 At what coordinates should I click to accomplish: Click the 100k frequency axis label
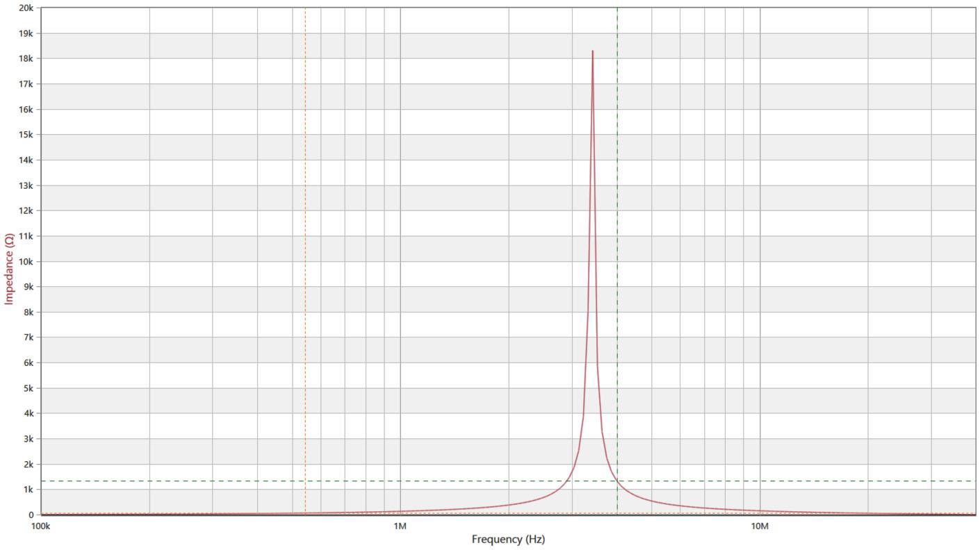coord(41,526)
